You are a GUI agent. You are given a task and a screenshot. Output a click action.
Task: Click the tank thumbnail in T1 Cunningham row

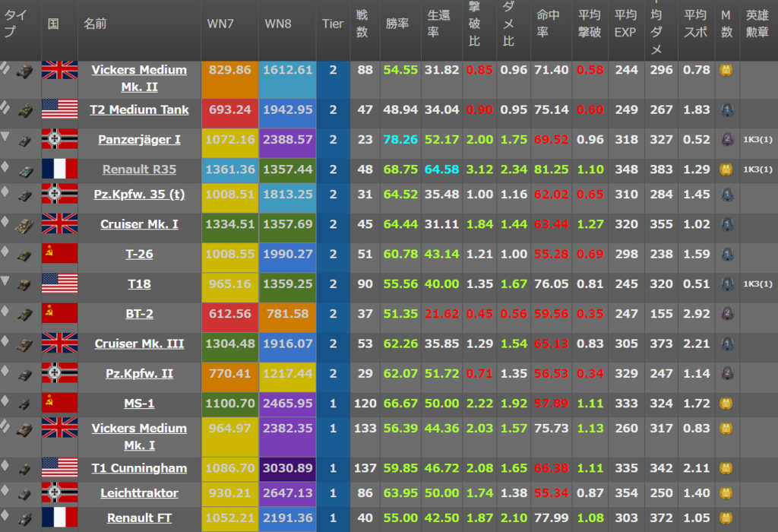[25, 469]
